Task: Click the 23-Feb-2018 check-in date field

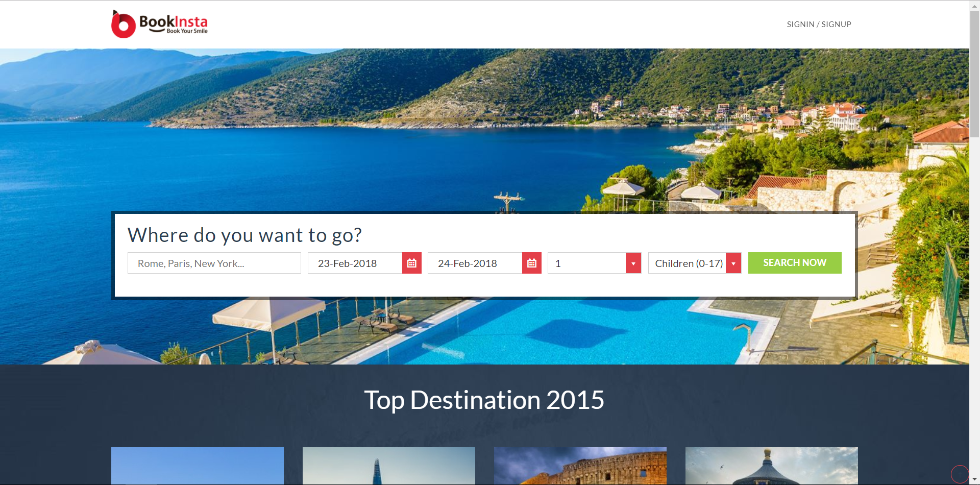Action: pos(355,263)
